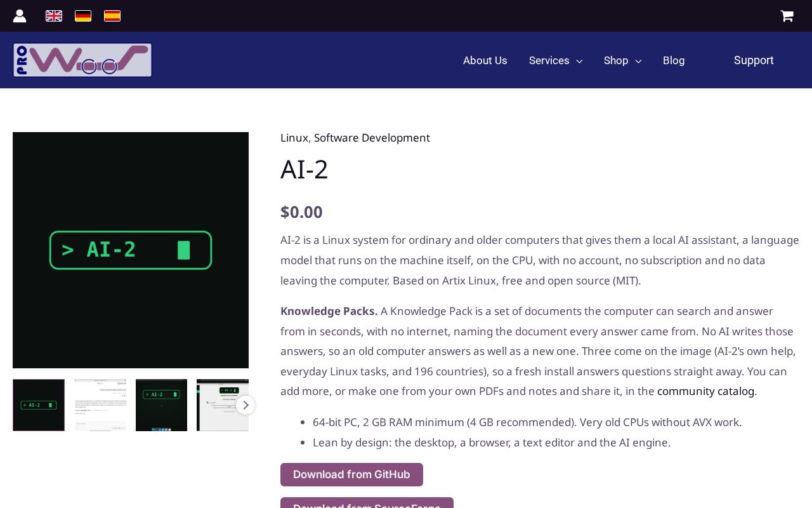Open the Support link

coord(754,60)
